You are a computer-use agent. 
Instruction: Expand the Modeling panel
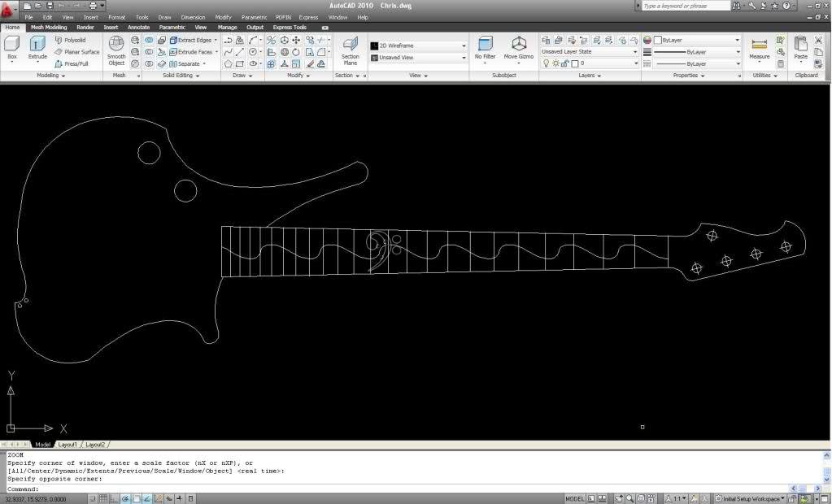tap(51, 76)
